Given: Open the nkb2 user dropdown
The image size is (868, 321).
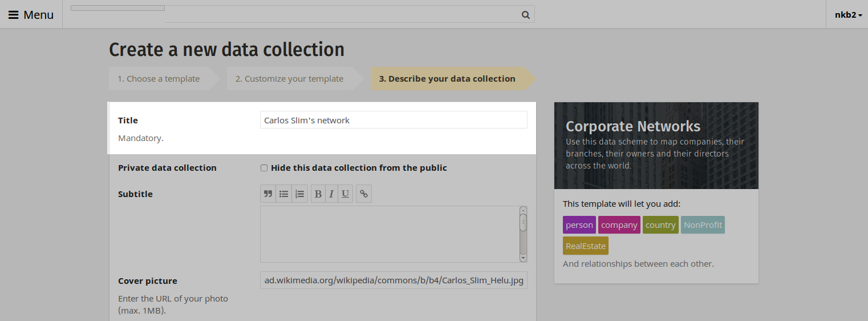Looking at the screenshot, I should pos(848,15).
